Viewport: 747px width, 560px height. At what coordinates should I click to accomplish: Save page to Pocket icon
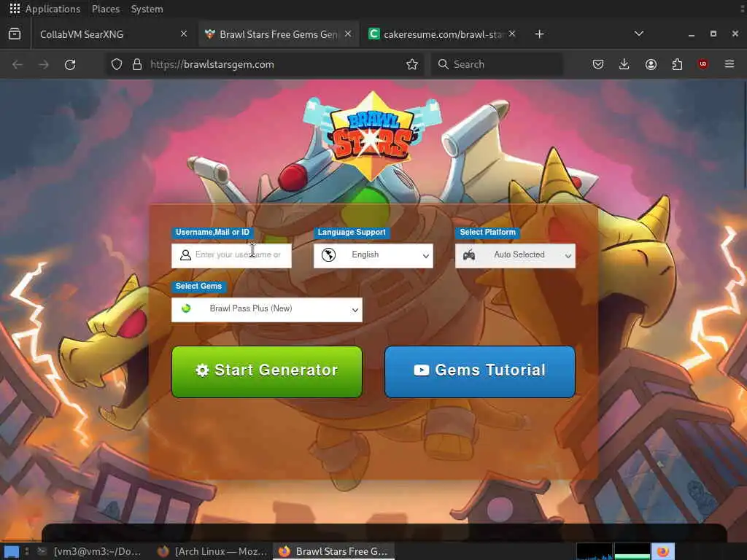(598, 64)
